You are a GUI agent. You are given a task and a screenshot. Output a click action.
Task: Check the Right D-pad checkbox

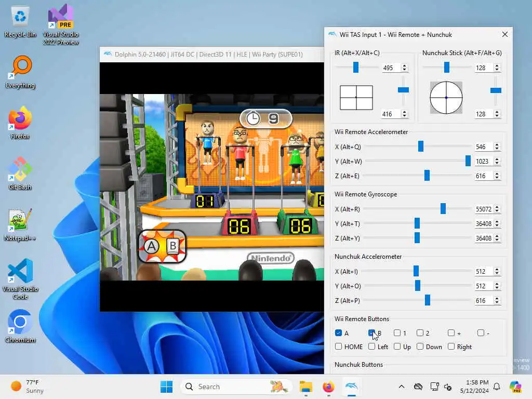[451, 347]
